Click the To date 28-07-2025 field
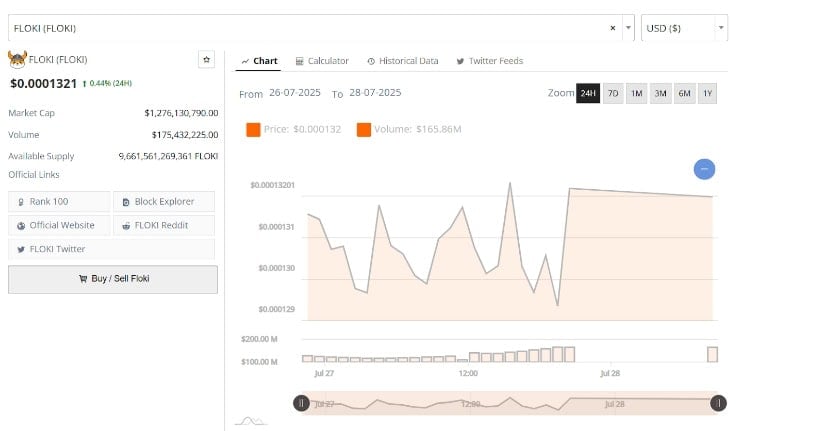This screenshot has height=431, width=825. coord(375,93)
